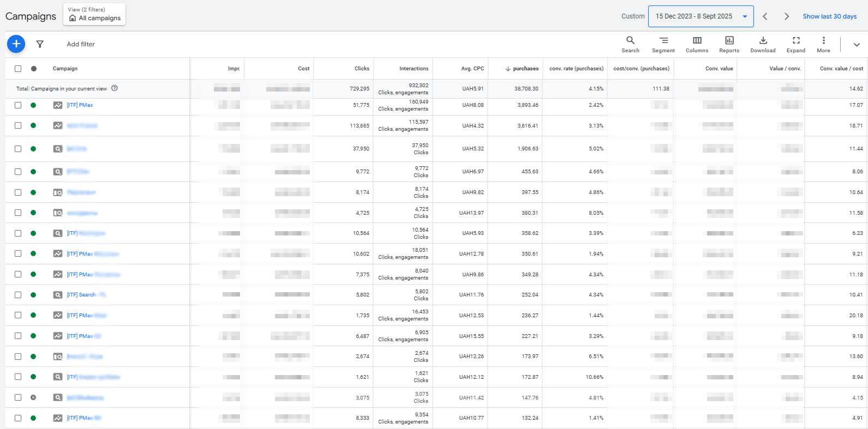Image resolution: width=868 pixels, height=429 pixels.
Task: Open the Segment options
Action: [x=663, y=44]
